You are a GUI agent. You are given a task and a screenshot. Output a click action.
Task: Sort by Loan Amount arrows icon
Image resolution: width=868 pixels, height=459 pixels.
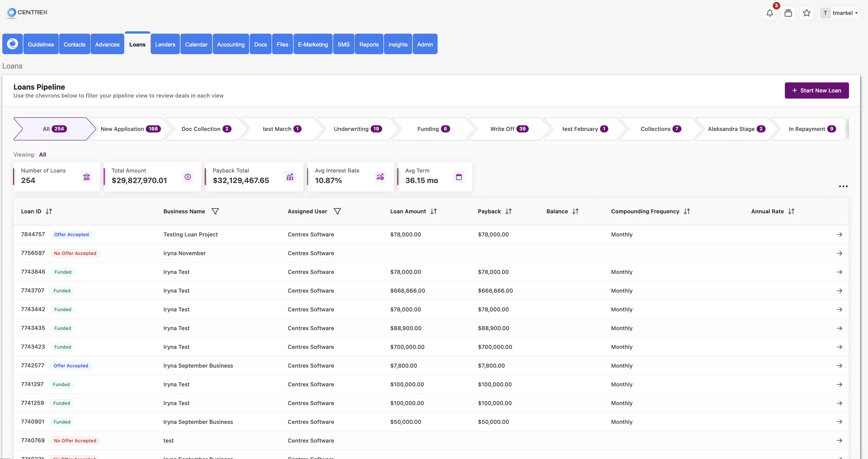pos(434,211)
